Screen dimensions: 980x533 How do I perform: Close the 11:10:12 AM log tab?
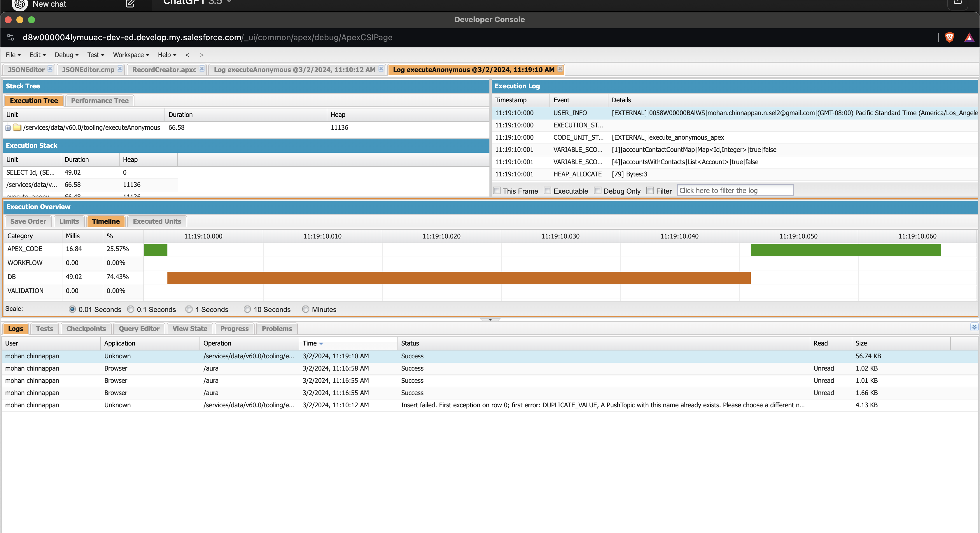381,69
